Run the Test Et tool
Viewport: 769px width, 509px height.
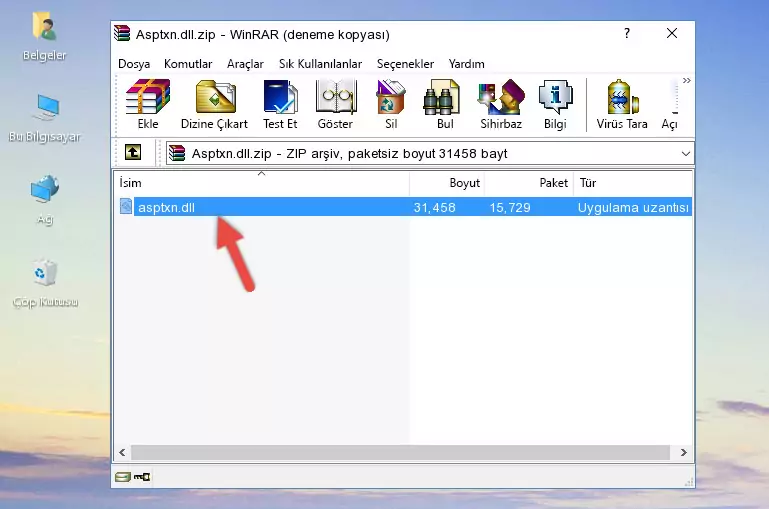(280, 104)
